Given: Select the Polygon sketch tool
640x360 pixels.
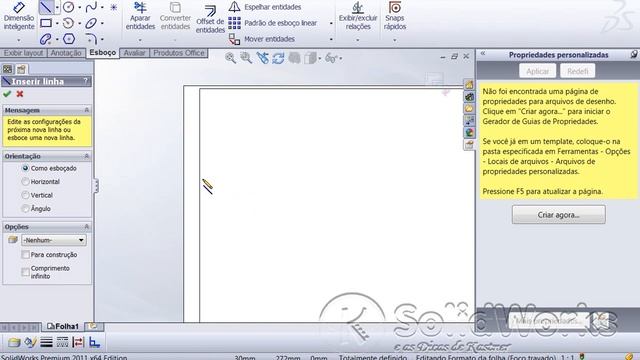Looking at the screenshot, I should click(x=69, y=39).
